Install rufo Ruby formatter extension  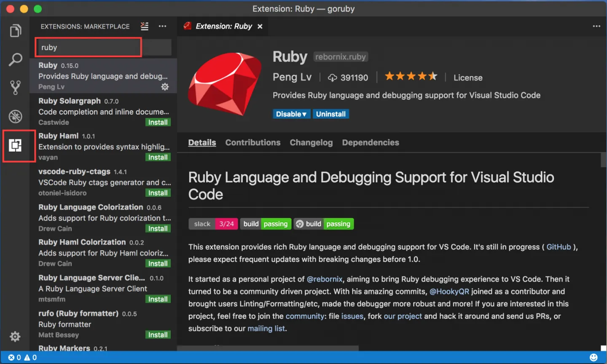pos(158,335)
